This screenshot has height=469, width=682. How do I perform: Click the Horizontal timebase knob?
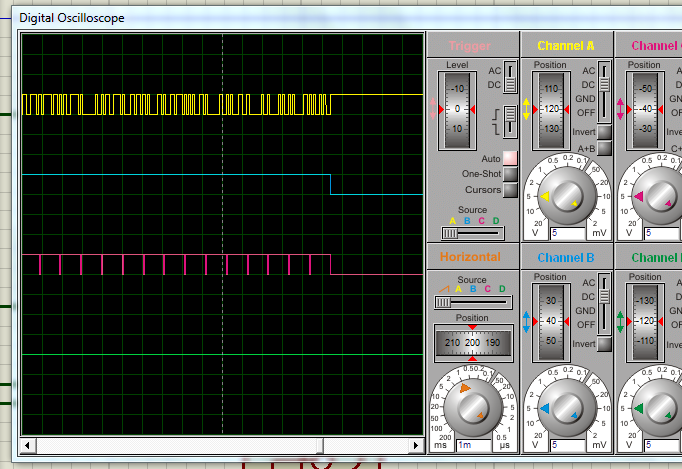coord(473,408)
